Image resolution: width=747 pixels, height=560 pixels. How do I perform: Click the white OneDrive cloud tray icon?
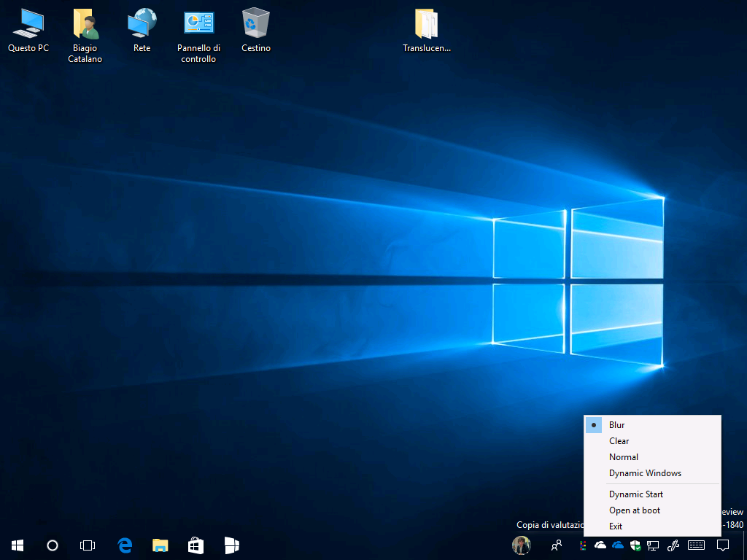point(600,545)
